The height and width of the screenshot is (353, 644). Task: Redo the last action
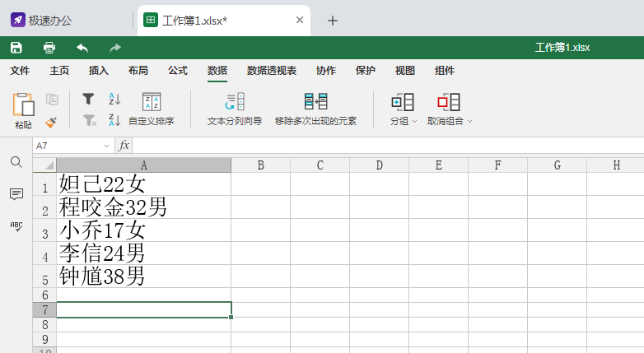point(115,48)
